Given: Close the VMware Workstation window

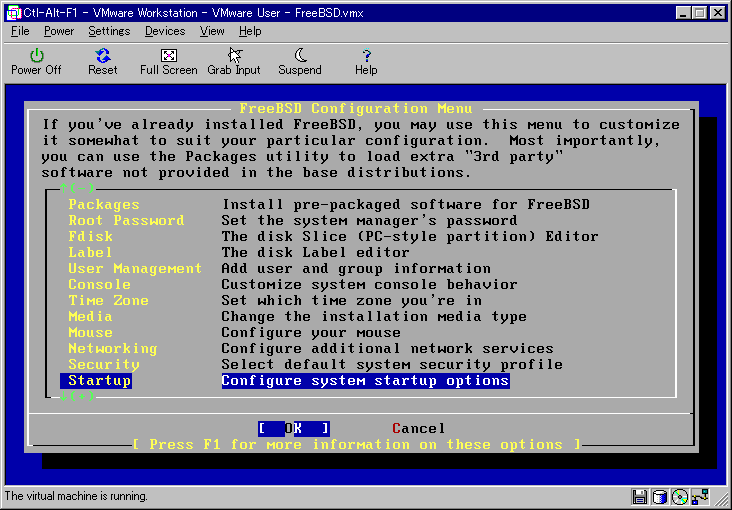Looking at the screenshot, I should 718,13.
